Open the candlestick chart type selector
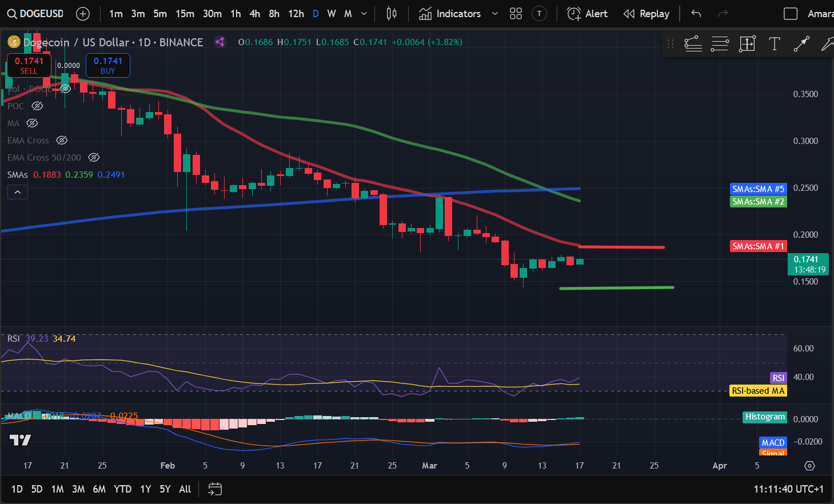 coord(392,14)
